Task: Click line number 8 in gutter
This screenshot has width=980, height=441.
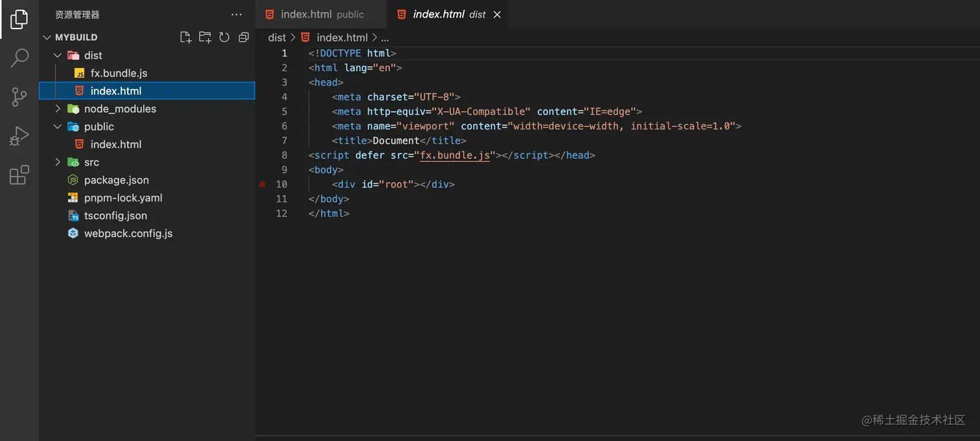Action: [x=284, y=155]
